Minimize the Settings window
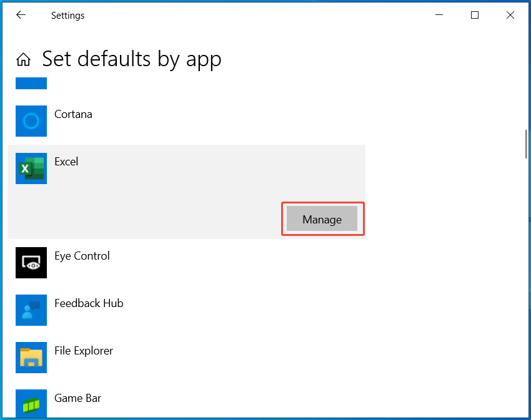 (439, 15)
